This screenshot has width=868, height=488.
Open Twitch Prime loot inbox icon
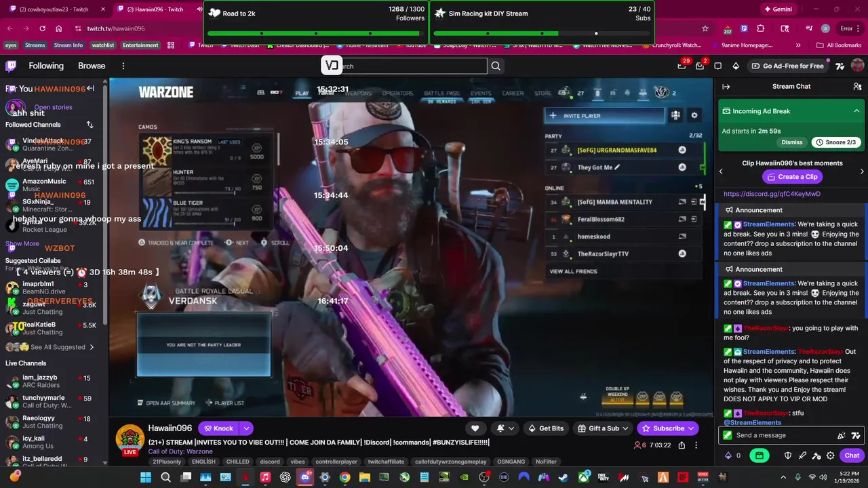tap(682, 66)
